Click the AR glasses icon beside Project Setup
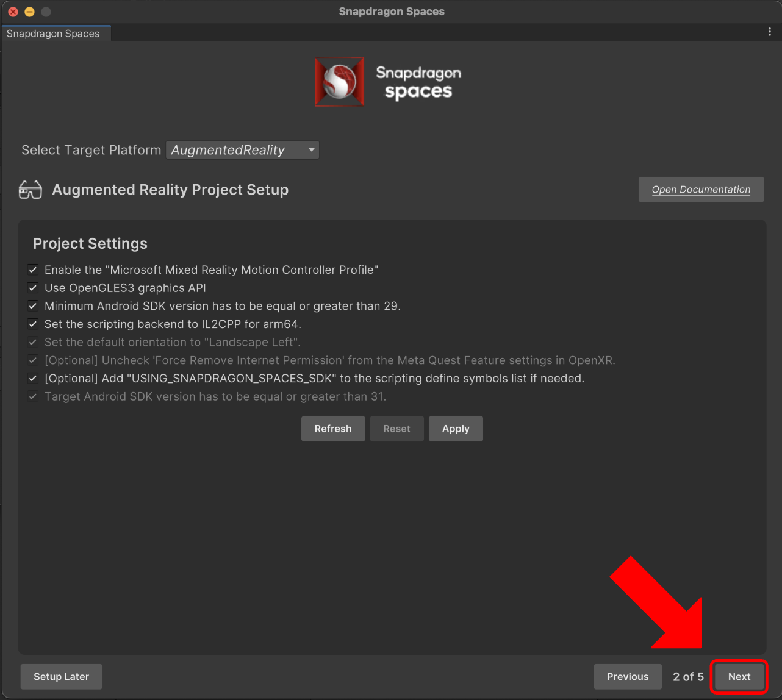 click(x=30, y=190)
